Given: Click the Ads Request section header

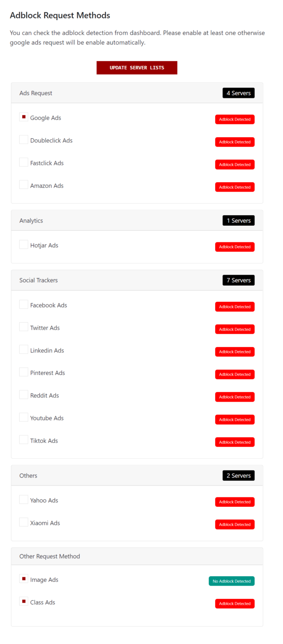Looking at the screenshot, I should 36,93.
